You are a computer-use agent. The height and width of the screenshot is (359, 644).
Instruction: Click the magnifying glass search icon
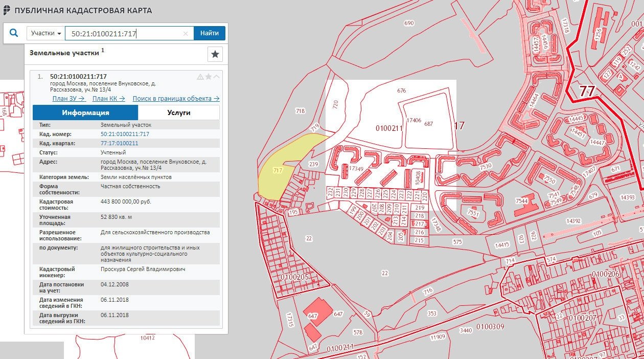(14, 33)
